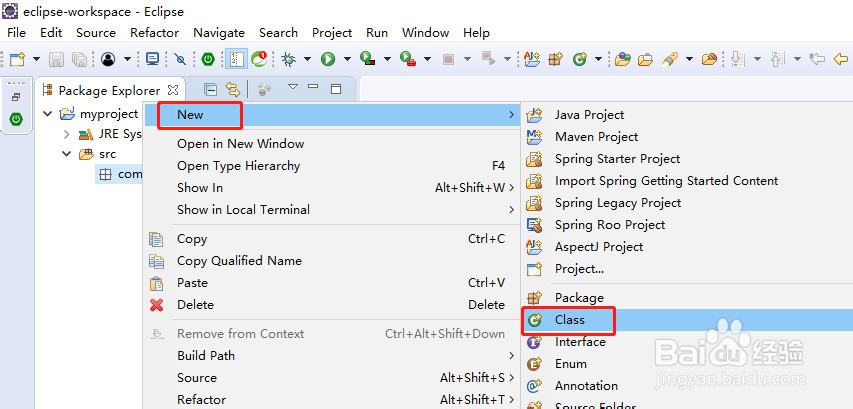Open the File menu
Viewport: 853px width, 409px height.
[x=16, y=33]
